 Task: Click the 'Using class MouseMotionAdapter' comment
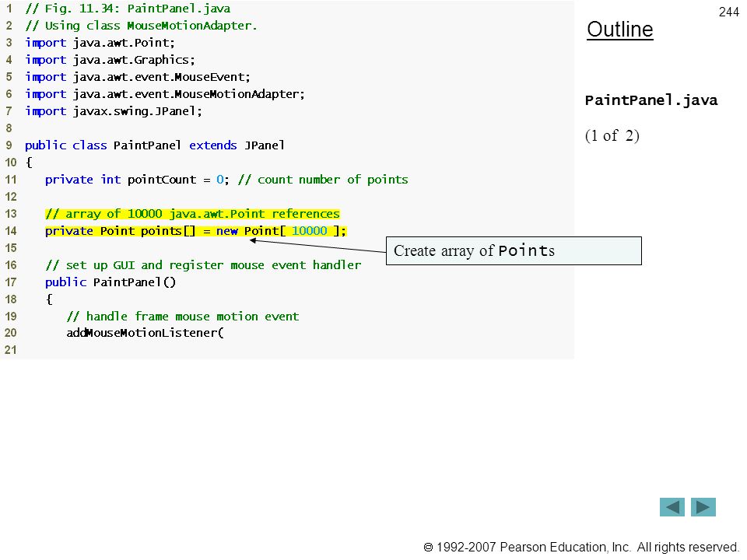pyautogui.click(x=141, y=26)
